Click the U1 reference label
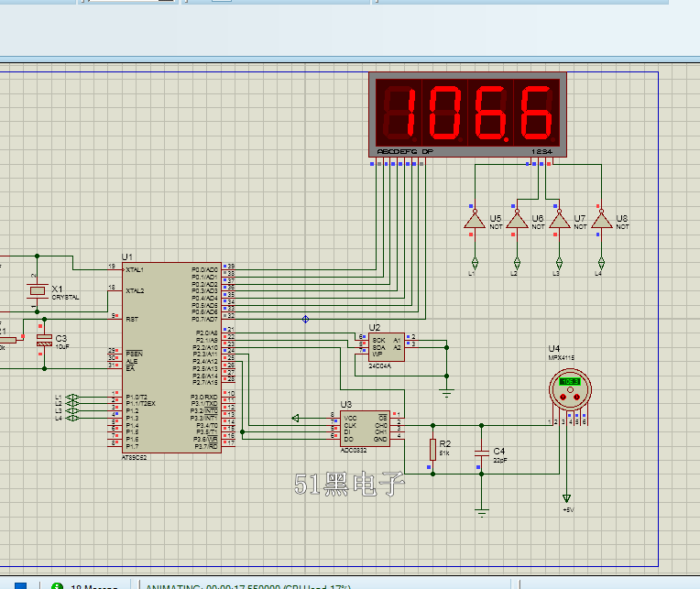 point(126,257)
